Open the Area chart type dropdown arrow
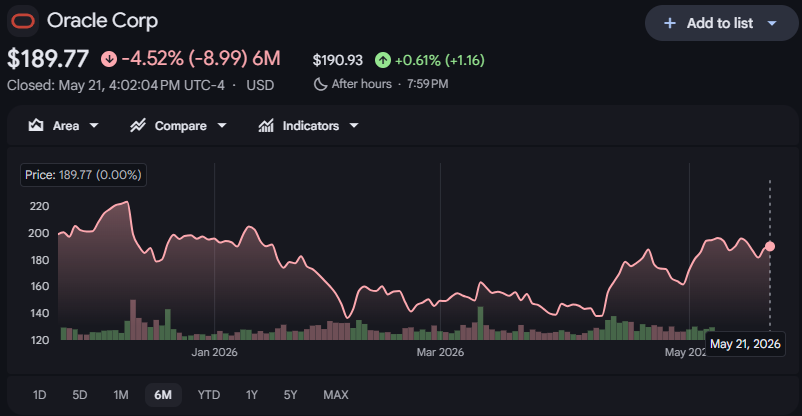 point(94,125)
